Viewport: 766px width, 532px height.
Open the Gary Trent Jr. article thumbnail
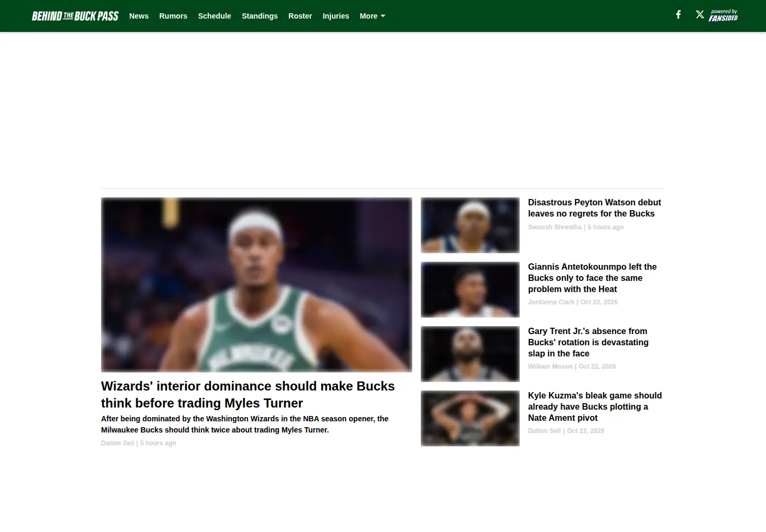point(470,354)
